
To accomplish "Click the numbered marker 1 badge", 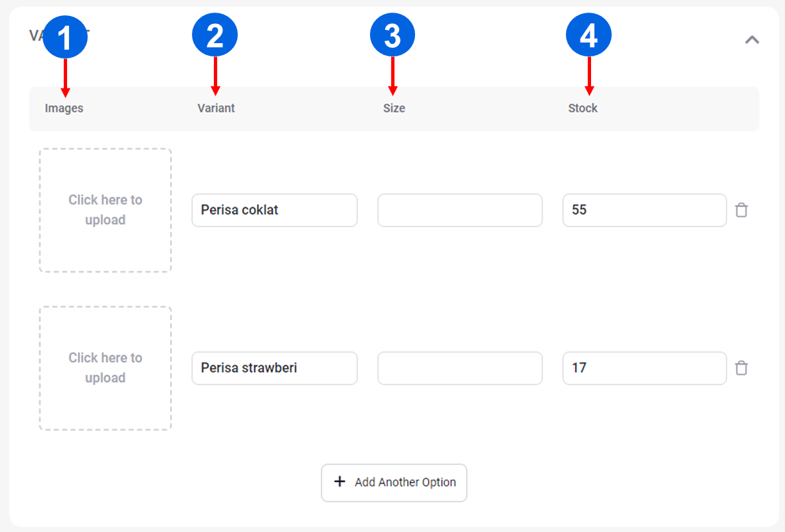I will (x=65, y=36).
